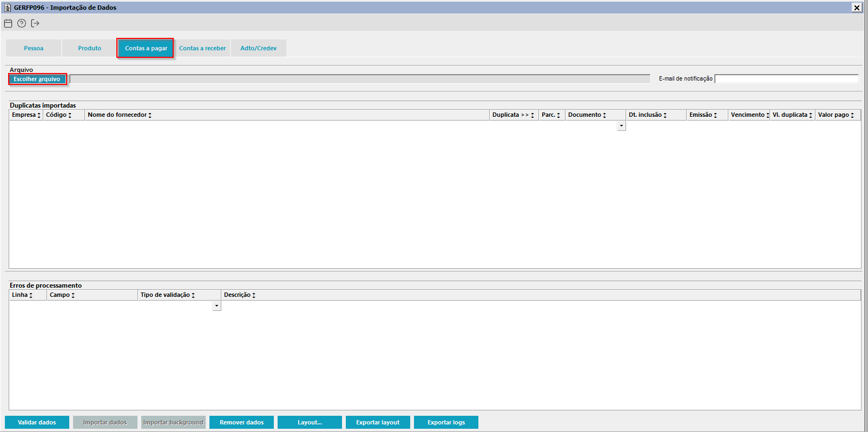868x432 pixels.
Task: Click the GERFP096 window title icon
Action: click(8, 8)
